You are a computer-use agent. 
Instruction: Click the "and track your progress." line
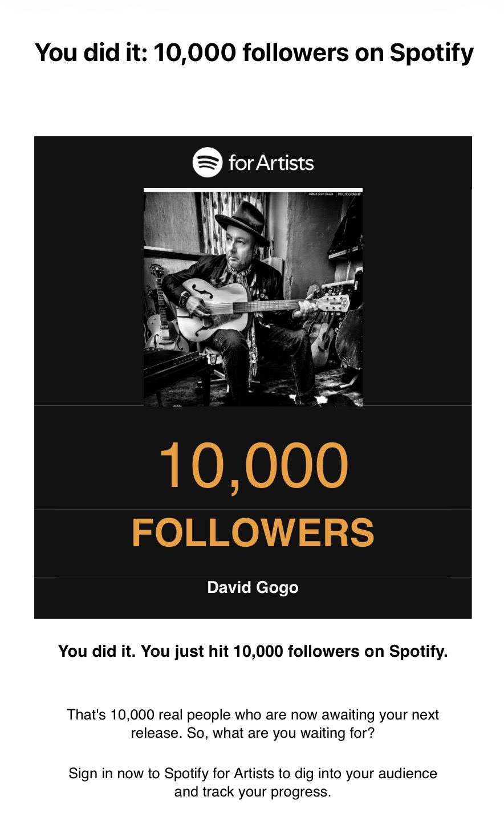[253, 792]
